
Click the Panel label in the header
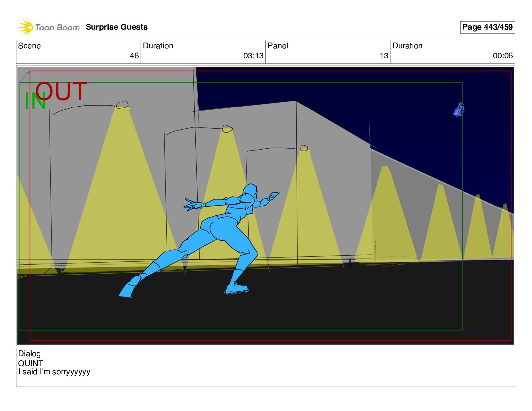pos(278,46)
